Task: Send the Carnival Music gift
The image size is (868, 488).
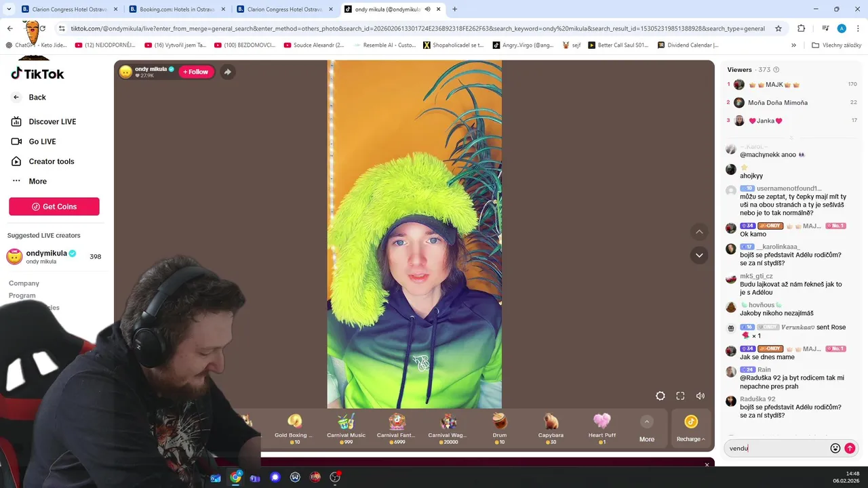Action: click(x=346, y=428)
